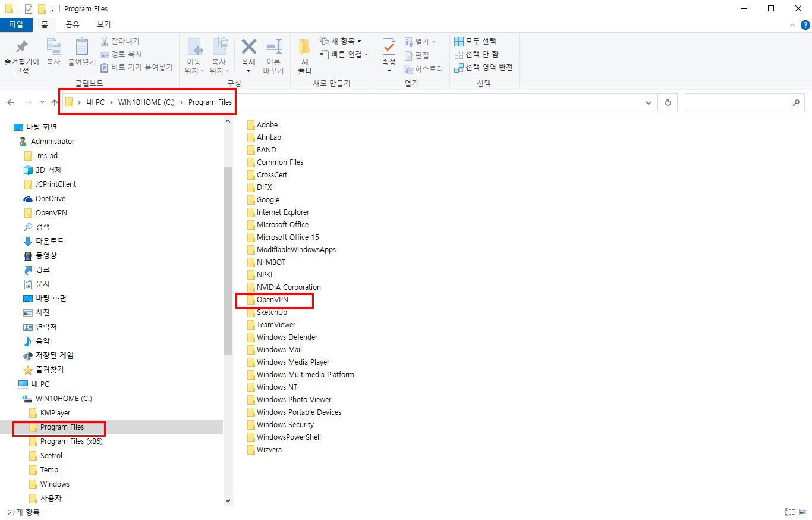Open the OpenVPN folder in file list

272,300
